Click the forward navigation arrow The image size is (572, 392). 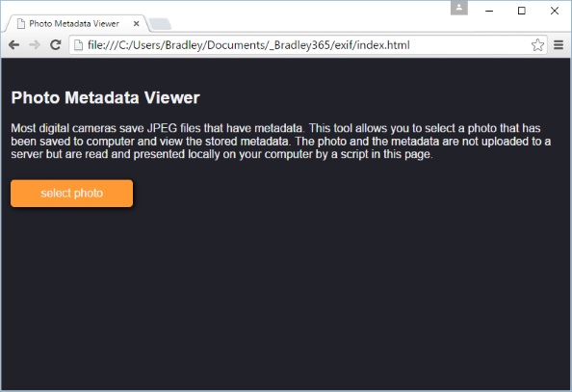click(x=35, y=45)
